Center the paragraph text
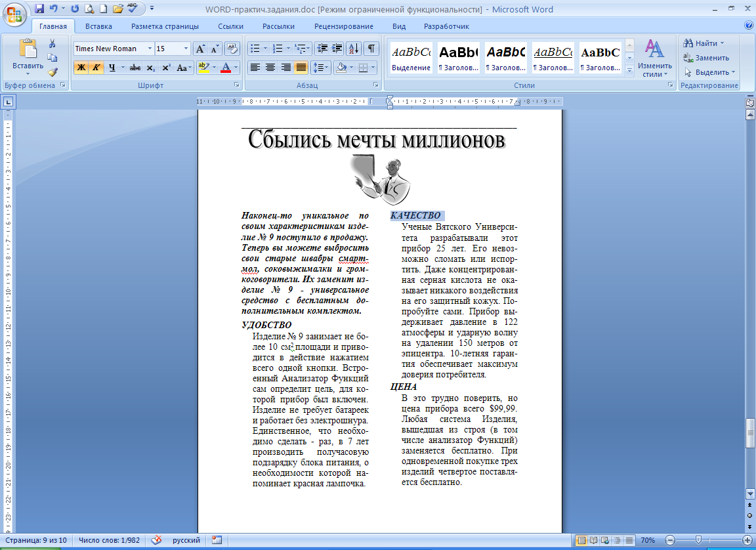 pyautogui.click(x=270, y=68)
